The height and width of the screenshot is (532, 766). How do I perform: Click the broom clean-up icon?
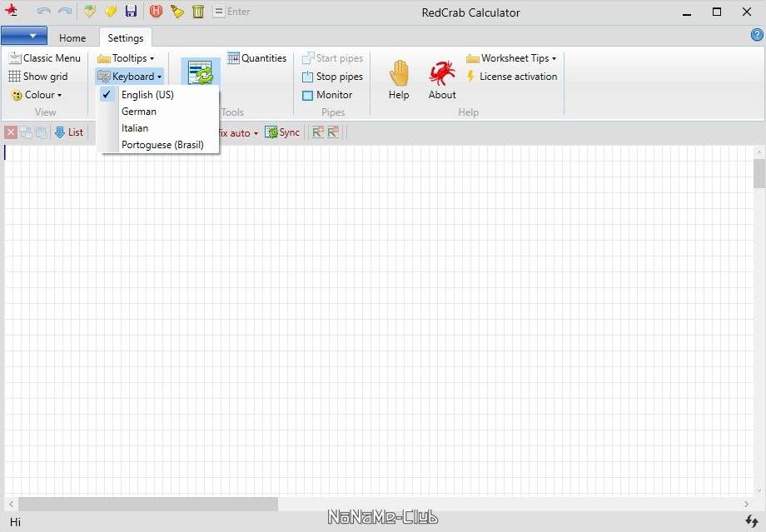[177, 11]
